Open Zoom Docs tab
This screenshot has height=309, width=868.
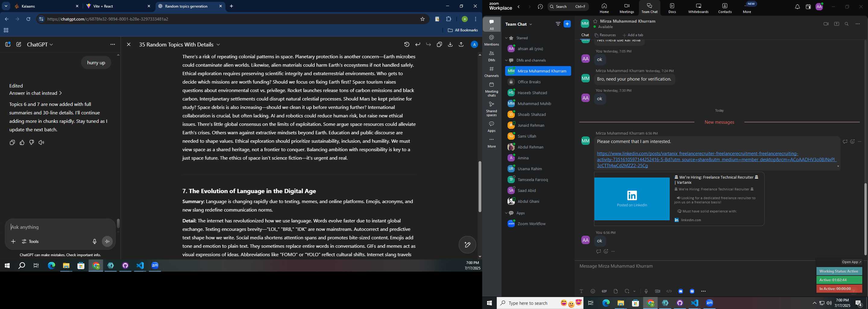672,8
